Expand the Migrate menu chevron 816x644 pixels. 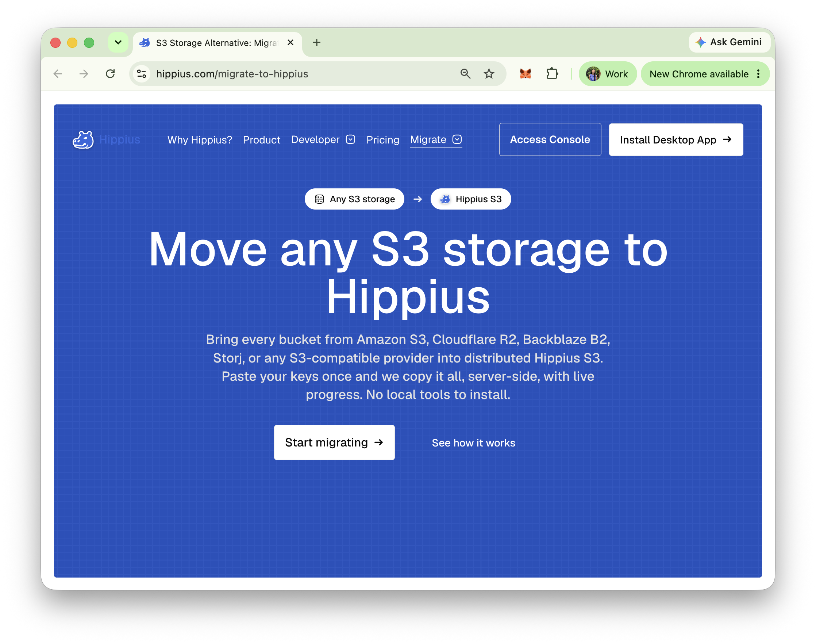tap(457, 139)
